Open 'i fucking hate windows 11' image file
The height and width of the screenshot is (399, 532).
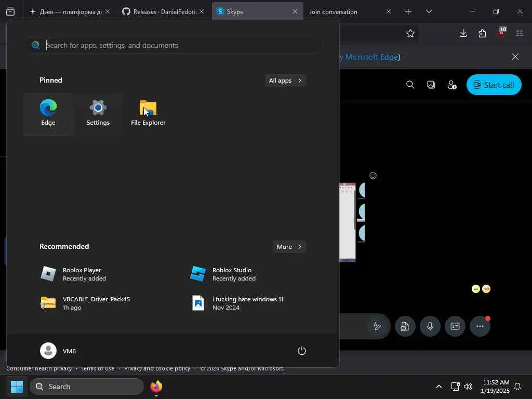pyautogui.click(x=237, y=303)
